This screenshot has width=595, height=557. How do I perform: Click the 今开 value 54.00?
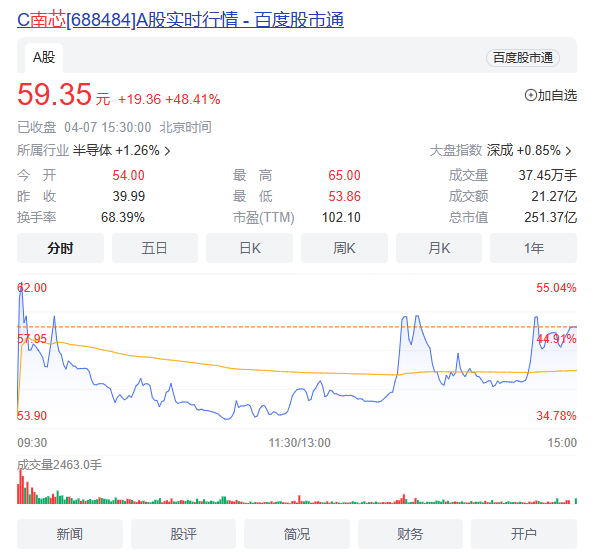click(x=128, y=175)
